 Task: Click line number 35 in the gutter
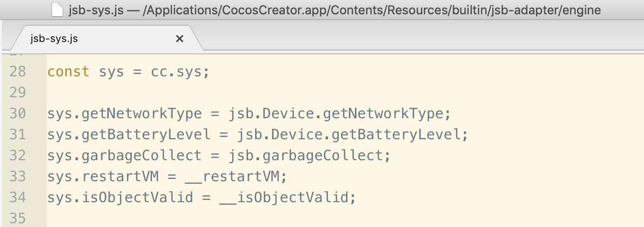tap(18, 218)
